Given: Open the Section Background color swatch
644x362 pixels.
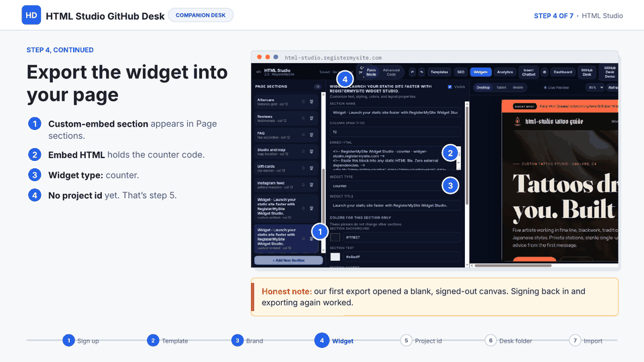Looking at the screenshot, I should (x=335, y=237).
